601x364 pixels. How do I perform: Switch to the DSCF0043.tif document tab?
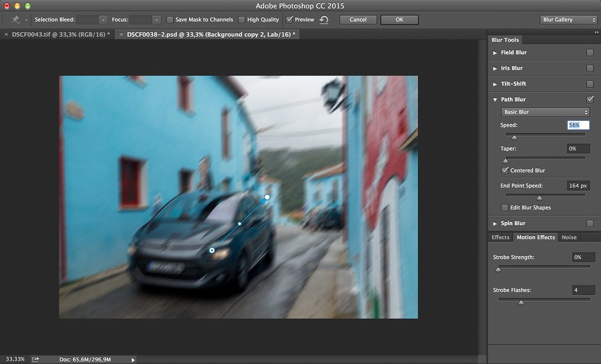point(60,35)
